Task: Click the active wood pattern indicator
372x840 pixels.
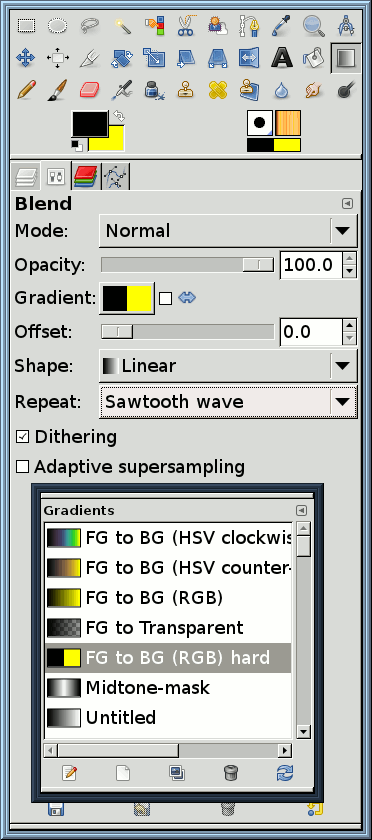Action: pyautogui.click(x=288, y=123)
